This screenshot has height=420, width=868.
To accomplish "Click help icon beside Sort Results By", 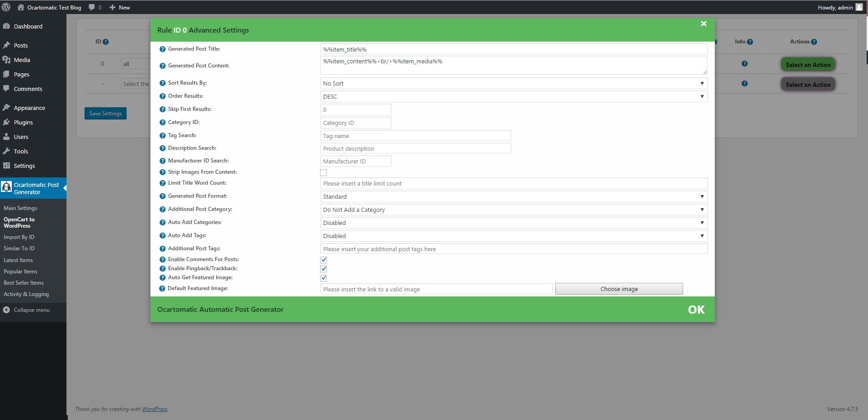I will tap(162, 83).
